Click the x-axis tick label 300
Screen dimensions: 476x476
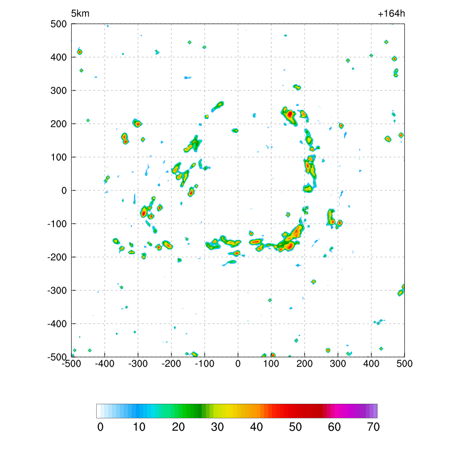coord(338,364)
